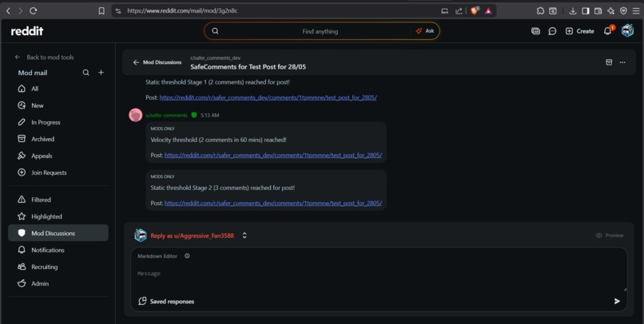Open the browser downloads icon
The height and width of the screenshot is (324, 644).
pos(573,11)
